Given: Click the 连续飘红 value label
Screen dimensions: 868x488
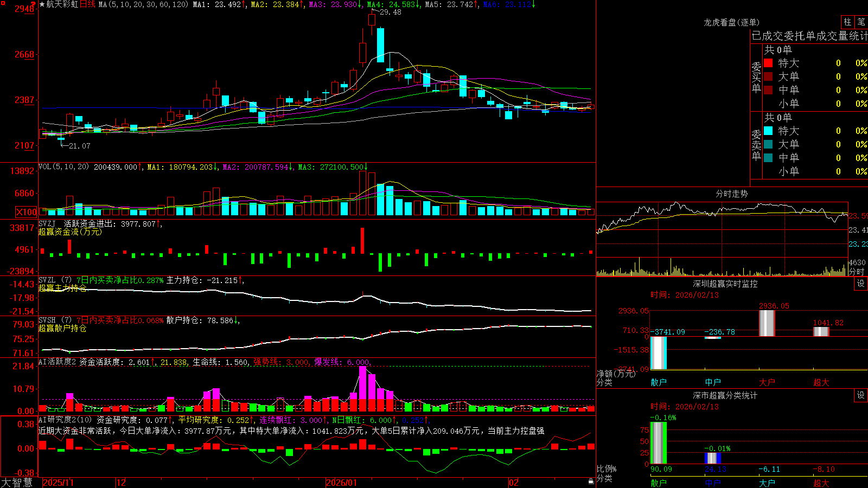Looking at the screenshot, I should pos(292,420).
